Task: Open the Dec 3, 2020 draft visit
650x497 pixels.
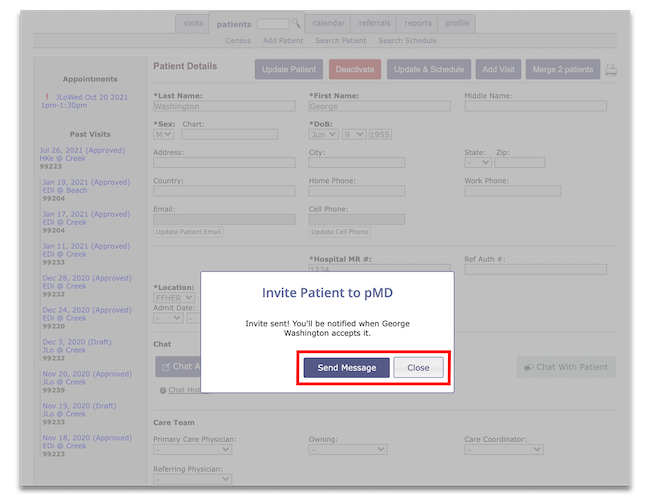Action: click(77, 346)
